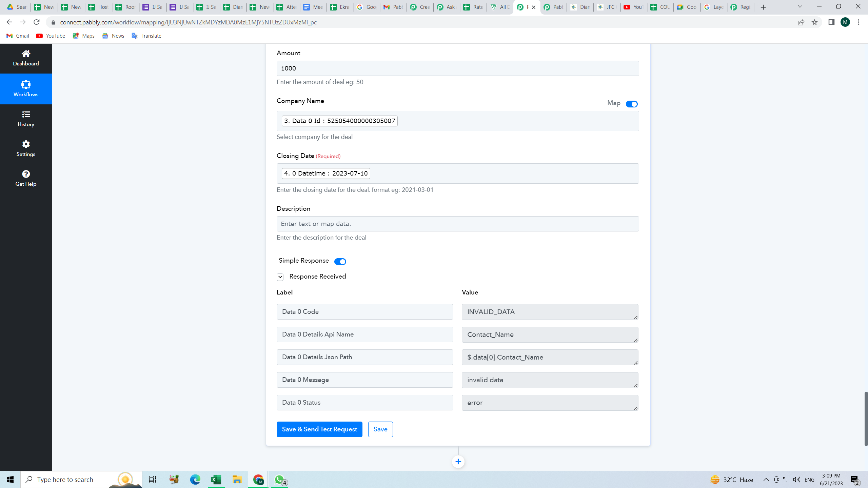Open a new browser tab
Screen dimensions: 868x488
[763, 7]
